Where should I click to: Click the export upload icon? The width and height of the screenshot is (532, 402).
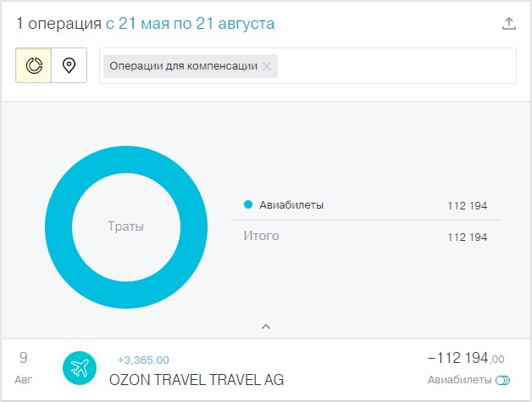point(508,24)
